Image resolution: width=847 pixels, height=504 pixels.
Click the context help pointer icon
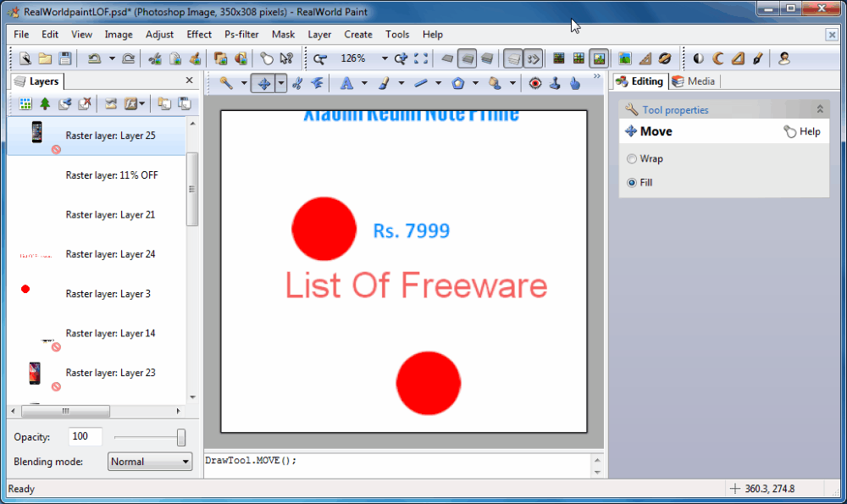pos(287,58)
